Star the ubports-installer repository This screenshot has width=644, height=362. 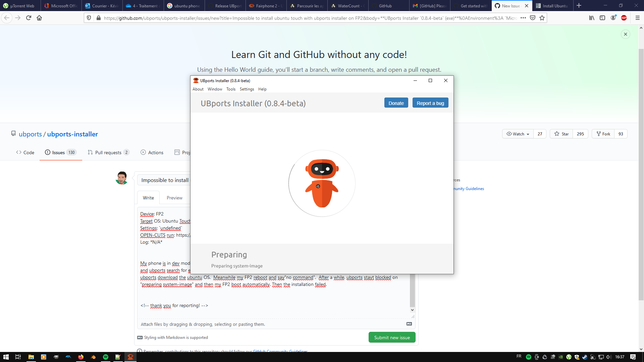[x=561, y=134]
